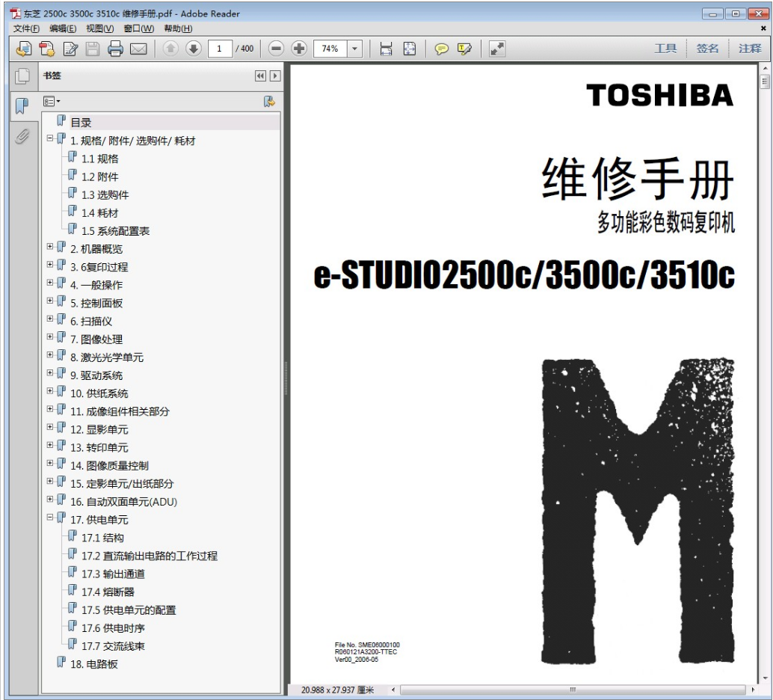Go to next page with down arrow
Screen dimensions: 773x700
[x=194, y=49]
